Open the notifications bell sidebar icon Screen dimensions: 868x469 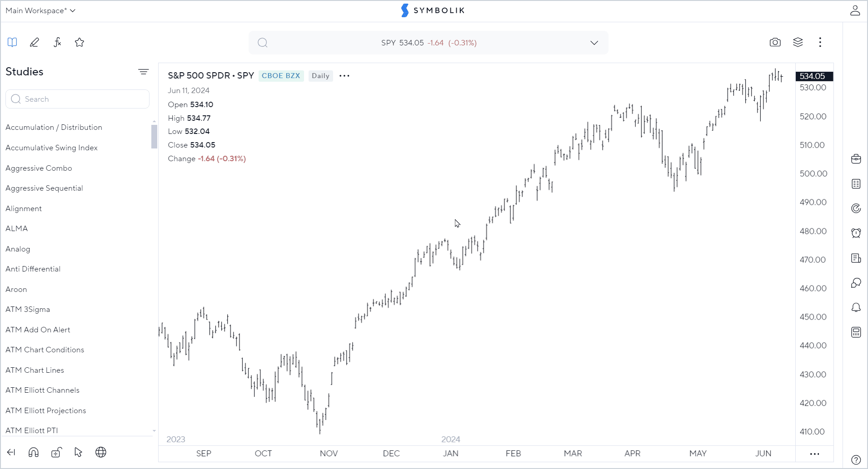tap(856, 308)
